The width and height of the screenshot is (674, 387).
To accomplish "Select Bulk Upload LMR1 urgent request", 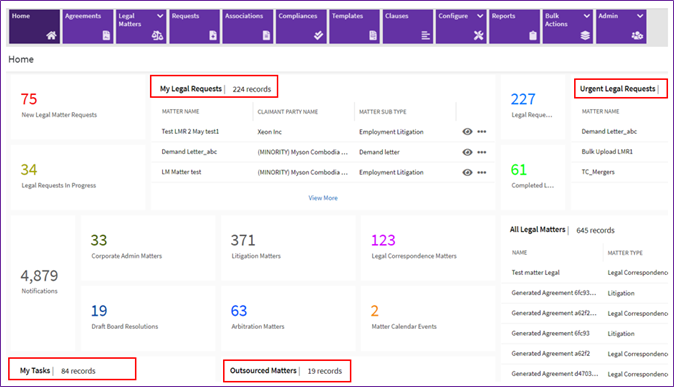I will coord(607,152).
